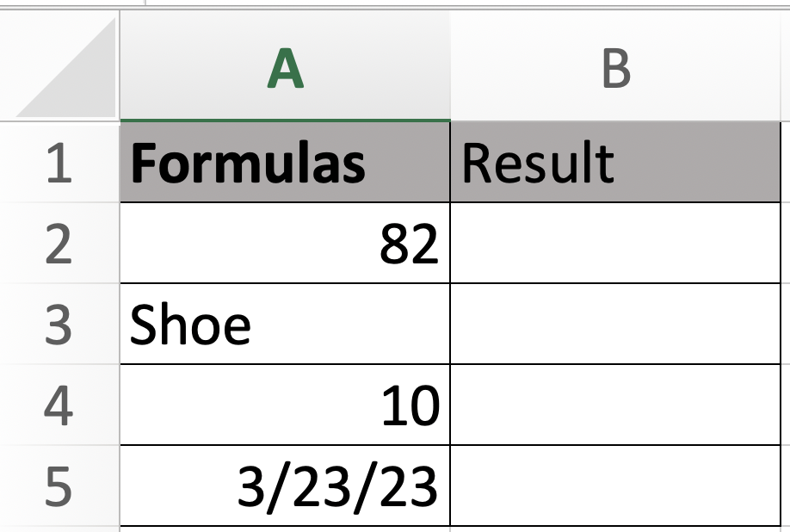
Task: Select the cell containing 82
Action: pos(285,244)
